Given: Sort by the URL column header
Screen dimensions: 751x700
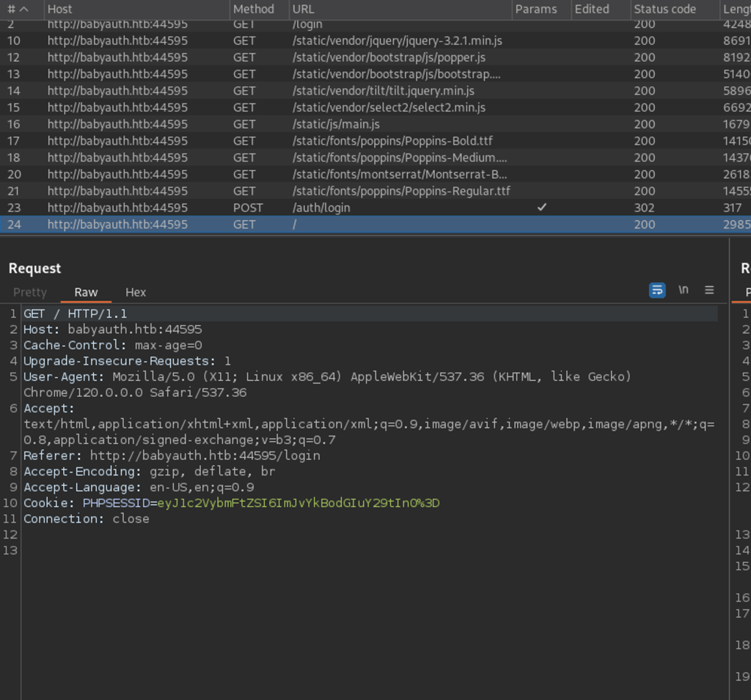Looking at the screenshot, I should 303,9.
